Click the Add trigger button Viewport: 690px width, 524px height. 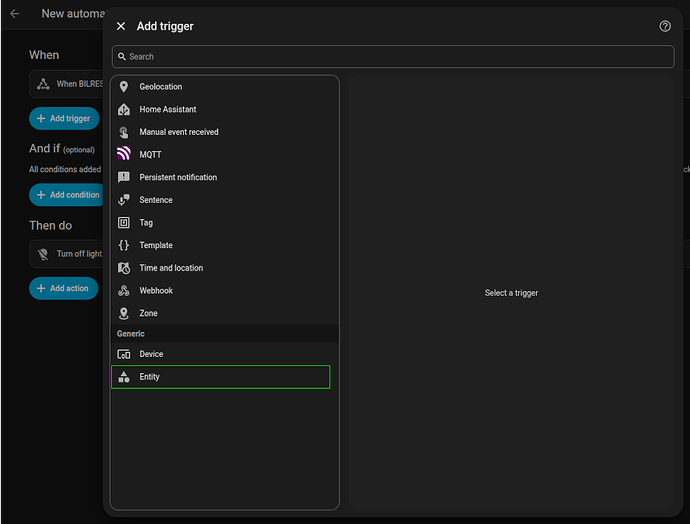pyautogui.click(x=64, y=118)
